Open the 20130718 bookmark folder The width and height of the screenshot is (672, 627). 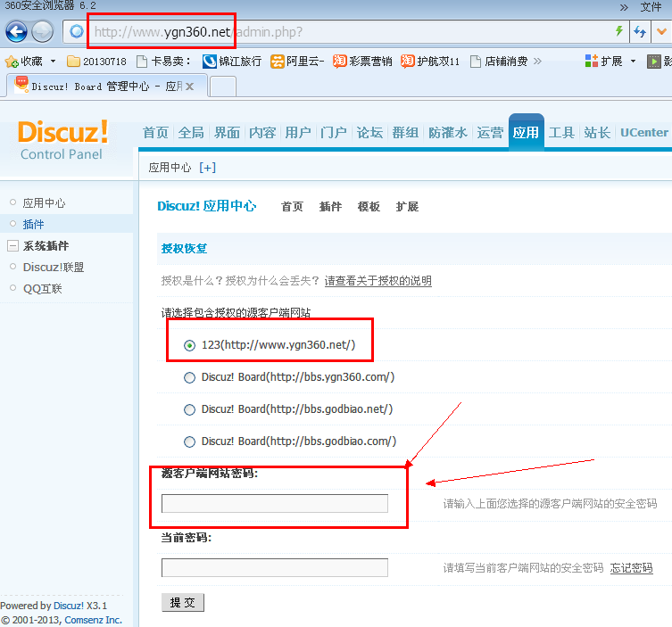click(97, 62)
